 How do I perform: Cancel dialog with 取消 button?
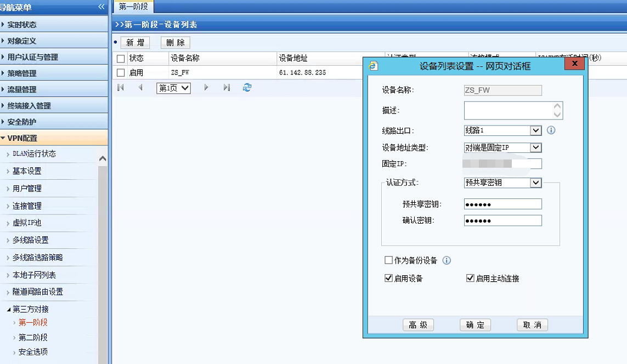[x=532, y=325]
